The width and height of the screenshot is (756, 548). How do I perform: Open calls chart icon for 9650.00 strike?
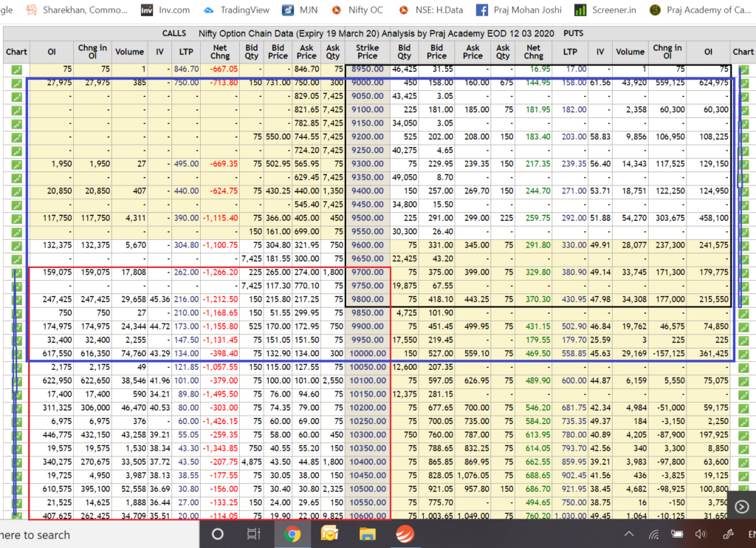click(x=16, y=259)
